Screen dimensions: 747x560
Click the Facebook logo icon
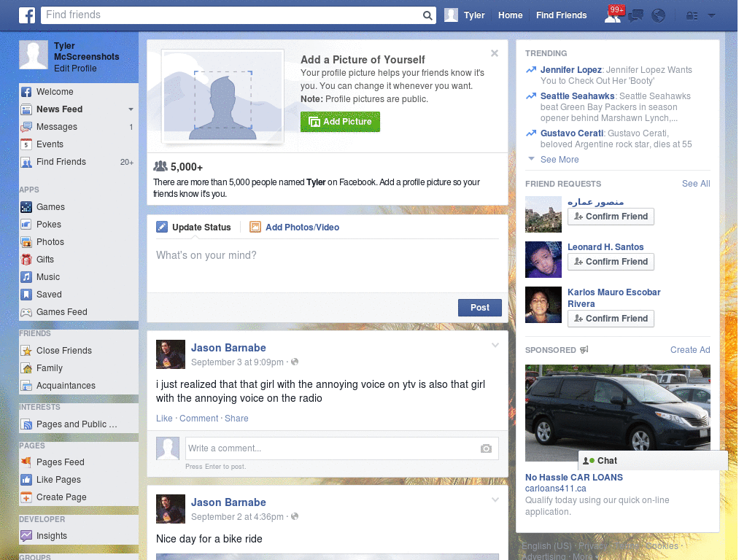tap(27, 15)
